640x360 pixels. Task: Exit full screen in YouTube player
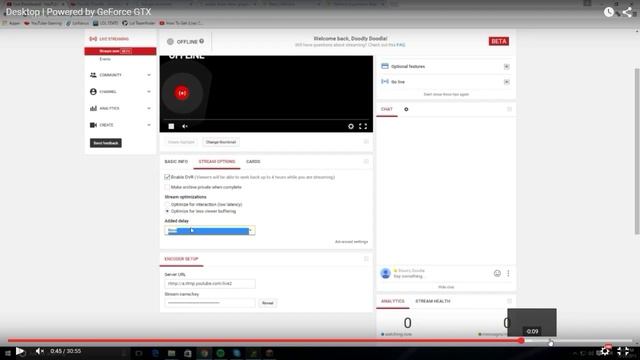[623, 351]
